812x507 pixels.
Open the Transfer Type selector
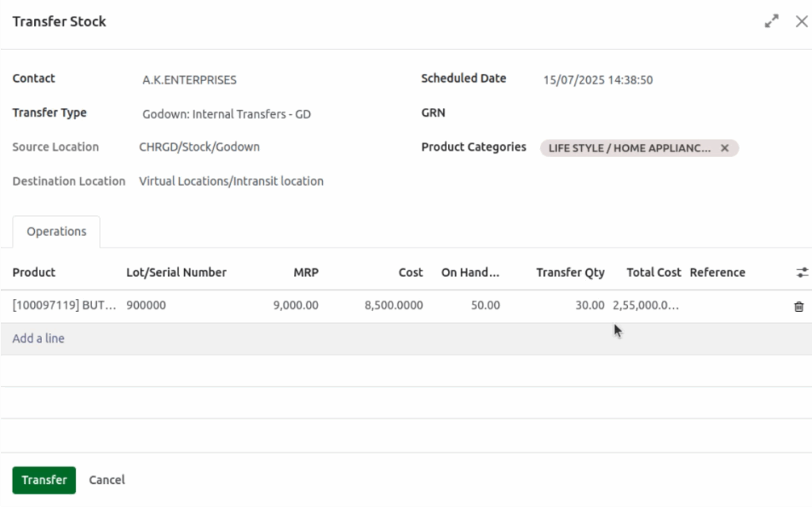click(225, 114)
